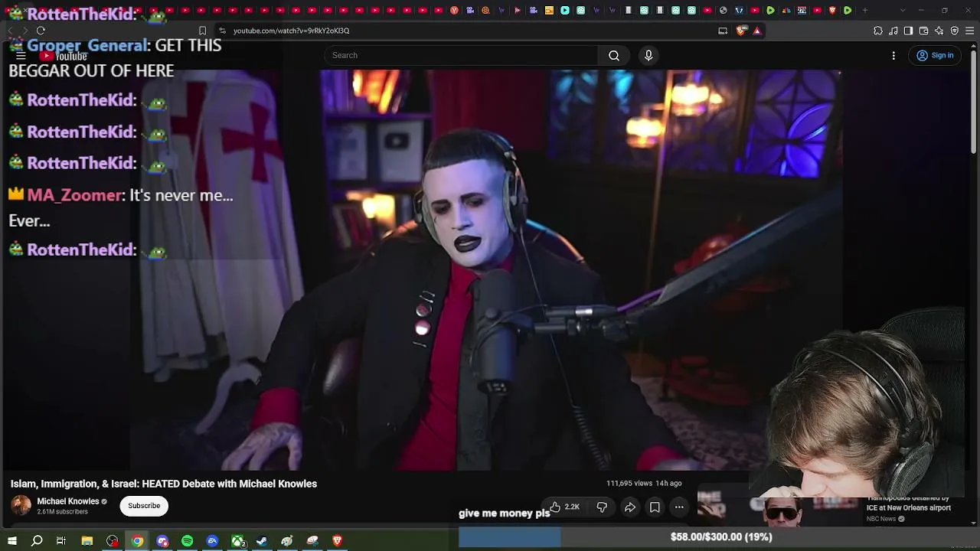980x551 pixels.
Task: Click the Sign in button
Action: (935, 55)
